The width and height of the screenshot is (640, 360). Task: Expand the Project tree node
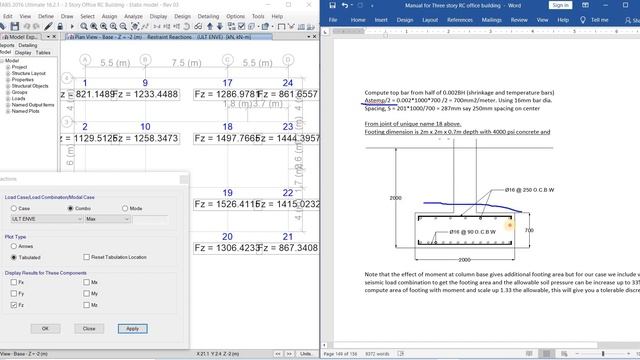[8, 67]
